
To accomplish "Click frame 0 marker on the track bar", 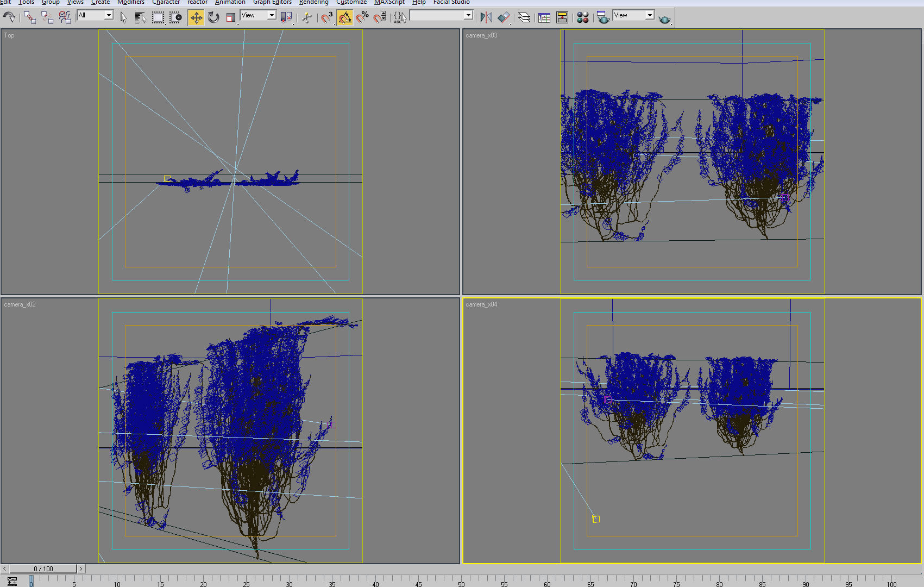I will [32, 582].
